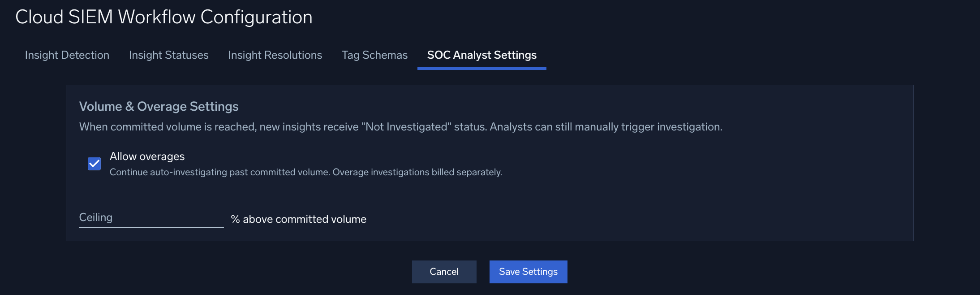The height and width of the screenshot is (295, 980).
Task: Click the Allow overages label text
Action: point(147,156)
